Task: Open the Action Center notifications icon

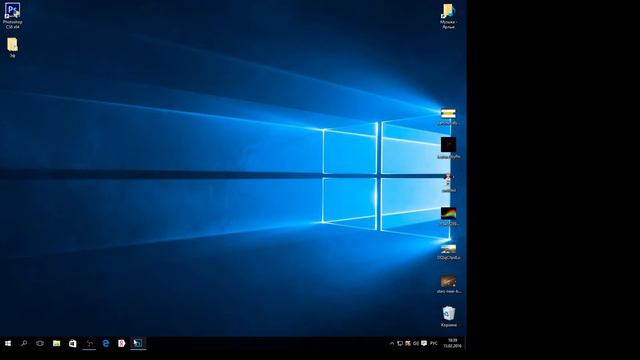Action: [x=424, y=344]
